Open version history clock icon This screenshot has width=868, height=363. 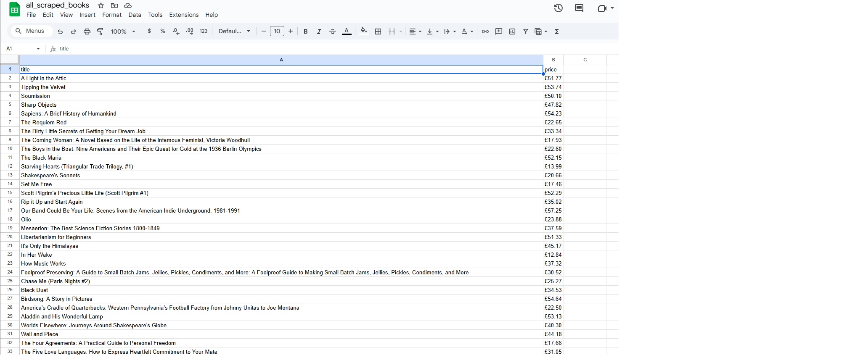point(558,8)
